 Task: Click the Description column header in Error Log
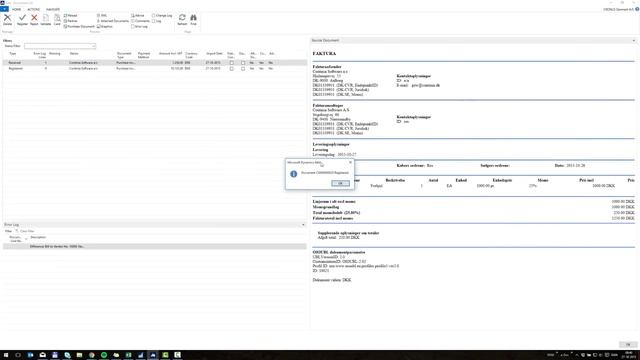click(38, 237)
